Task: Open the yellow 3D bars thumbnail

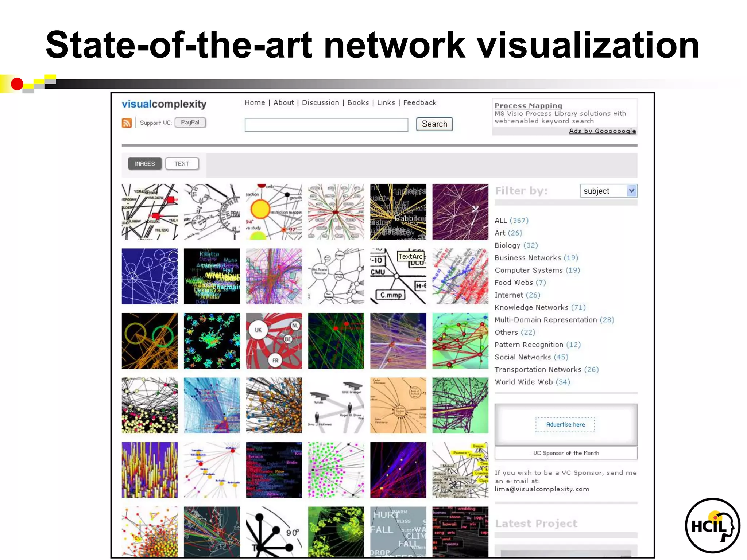Action: click(x=150, y=470)
